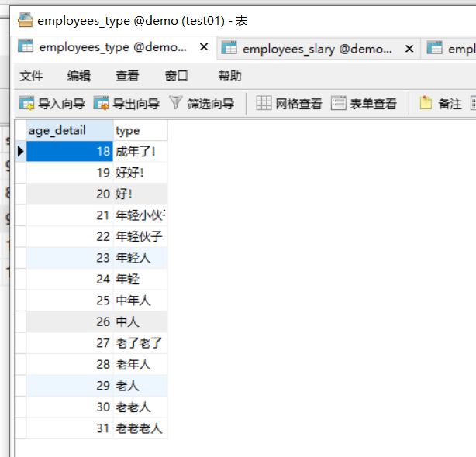Select the cell with age 28

coord(70,364)
